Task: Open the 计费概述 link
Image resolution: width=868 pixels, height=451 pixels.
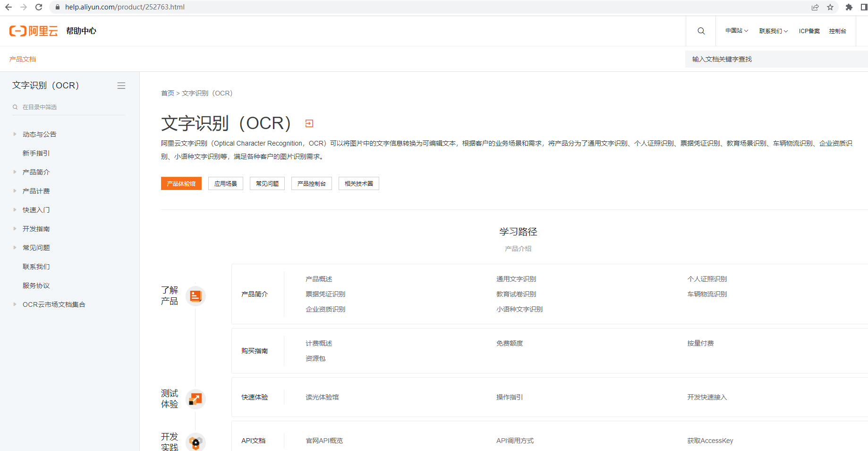Action: pos(319,343)
